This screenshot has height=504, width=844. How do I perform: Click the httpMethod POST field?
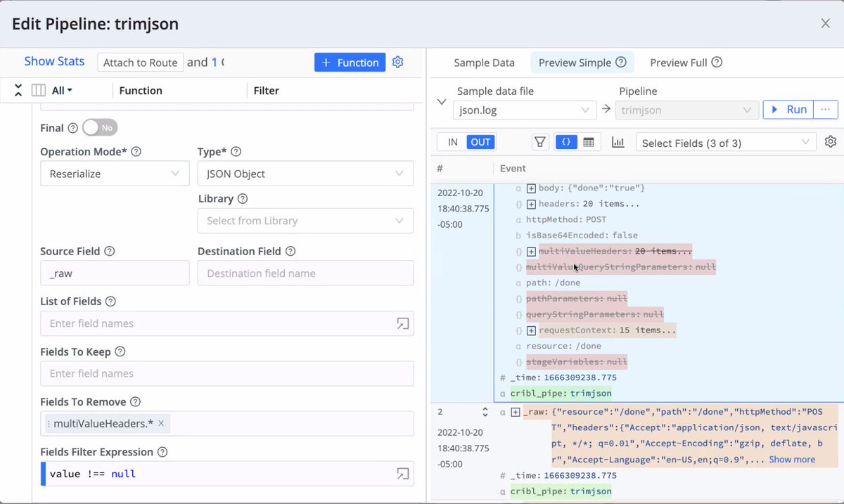(x=566, y=219)
